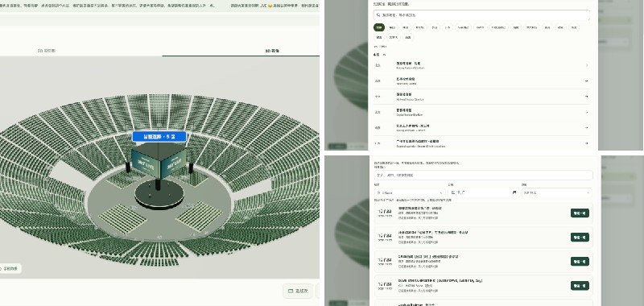Select the second category filter chip
This screenshot has width=644, height=306.
click(392, 27)
